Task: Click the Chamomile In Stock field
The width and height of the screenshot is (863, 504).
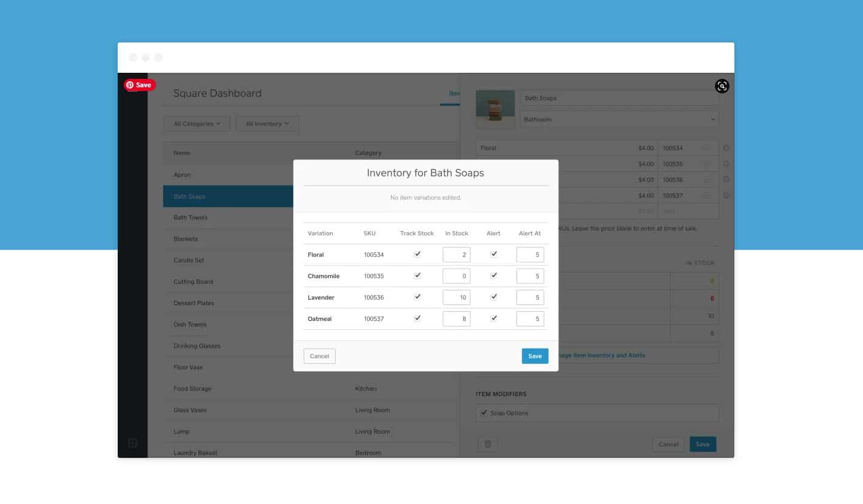Action: point(456,276)
